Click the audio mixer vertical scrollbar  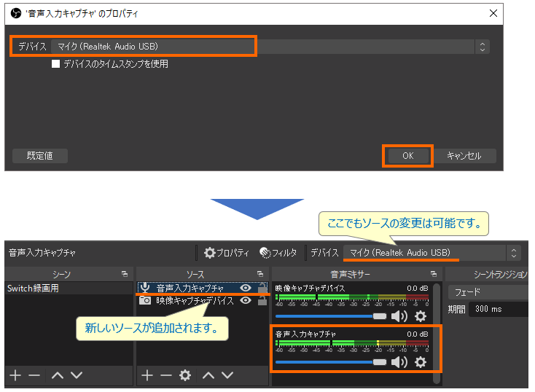[x=436, y=334]
